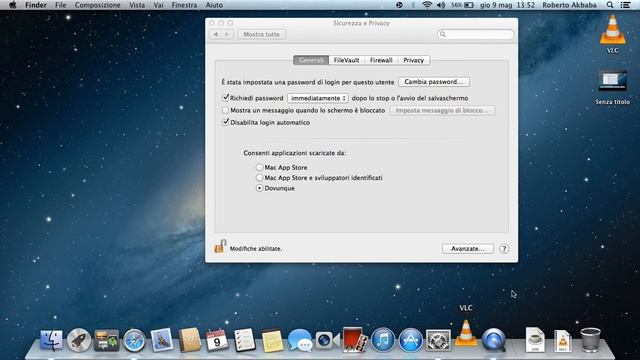Image resolution: width=640 pixels, height=360 pixels.
Task: Open the Finder menu
Action: coord(36,5)
